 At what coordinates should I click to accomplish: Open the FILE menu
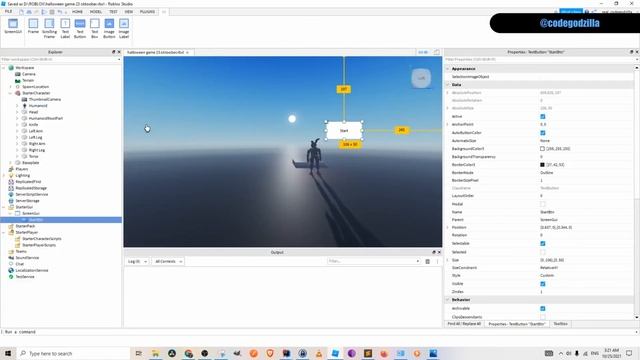tap(9, 12)
